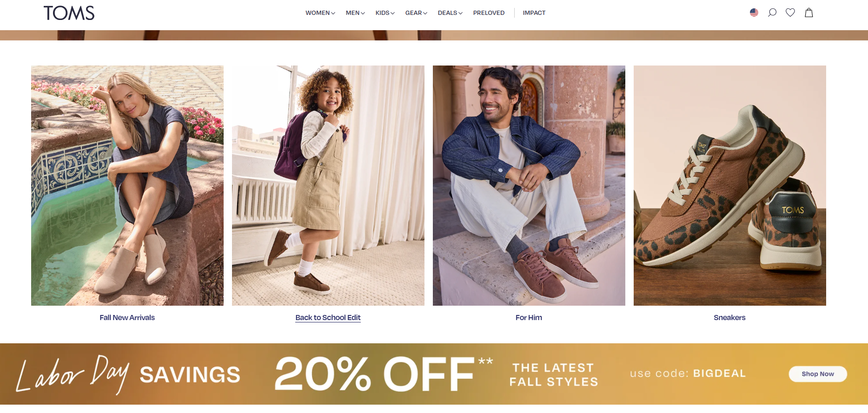Screen dimensions: 868x413
Task: Open the shopping bag icon
Action: [x=809, y=13]
